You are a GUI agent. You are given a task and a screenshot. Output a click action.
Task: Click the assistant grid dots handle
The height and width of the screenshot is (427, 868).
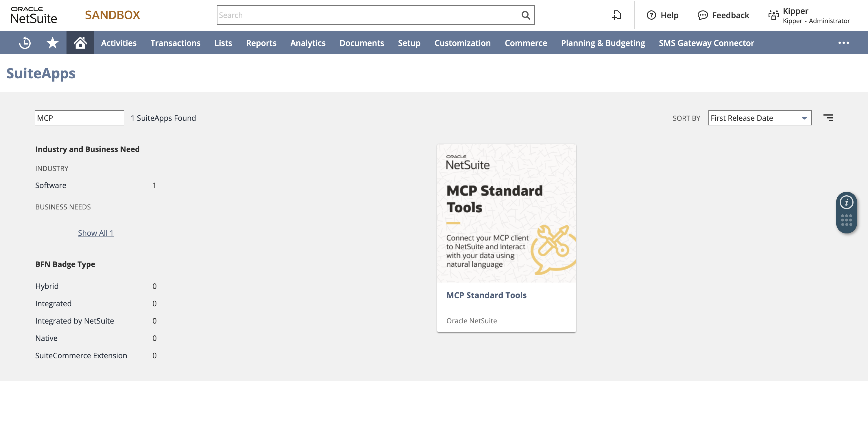coord(846,220)
